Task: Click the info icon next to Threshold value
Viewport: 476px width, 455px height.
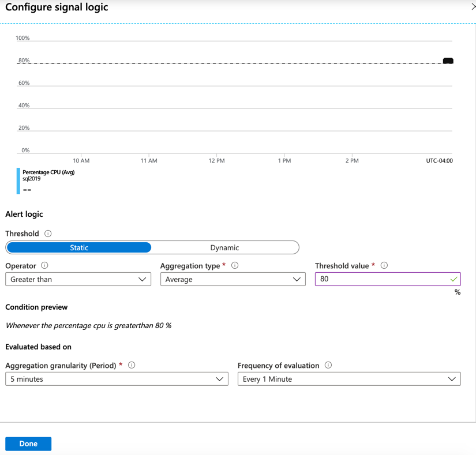Action: (384, 265)
